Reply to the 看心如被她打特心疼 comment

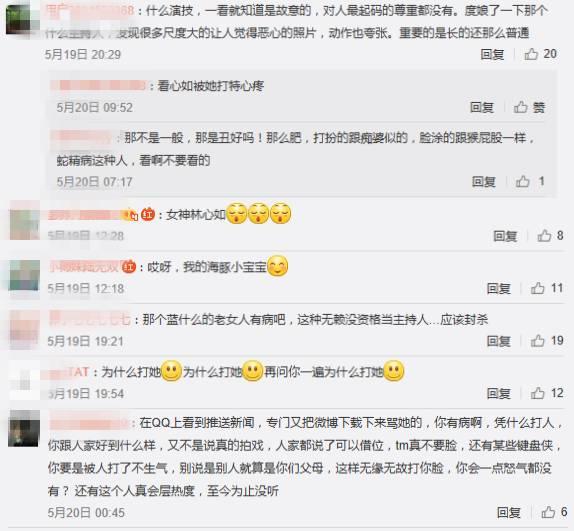(x=481, y=108)
